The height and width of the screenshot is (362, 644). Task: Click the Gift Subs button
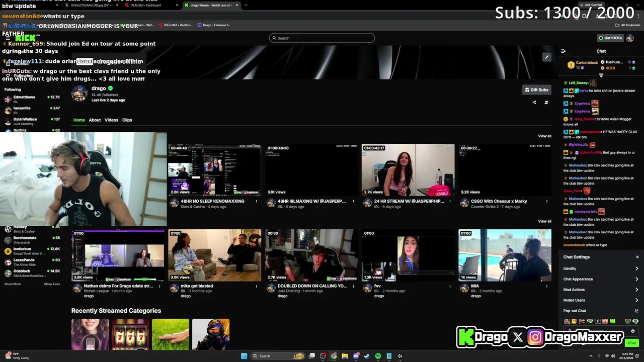pyautogui.click(x=536, y=90)
